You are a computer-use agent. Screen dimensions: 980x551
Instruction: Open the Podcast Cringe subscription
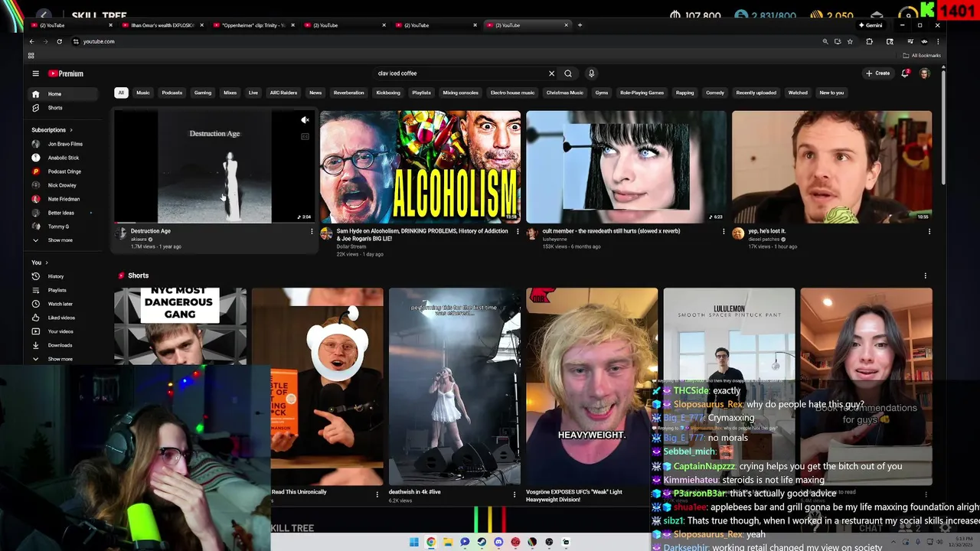pos(64,171)
